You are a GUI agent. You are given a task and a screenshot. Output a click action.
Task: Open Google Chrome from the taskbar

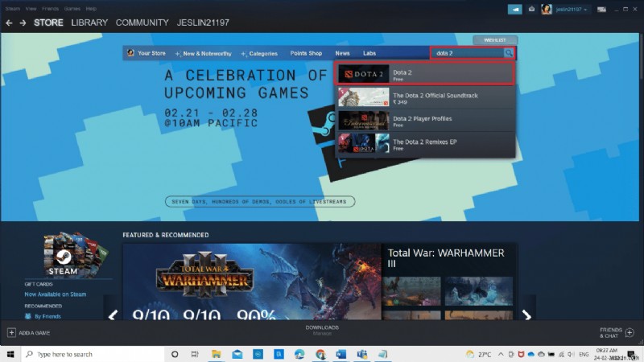(320, 354)
